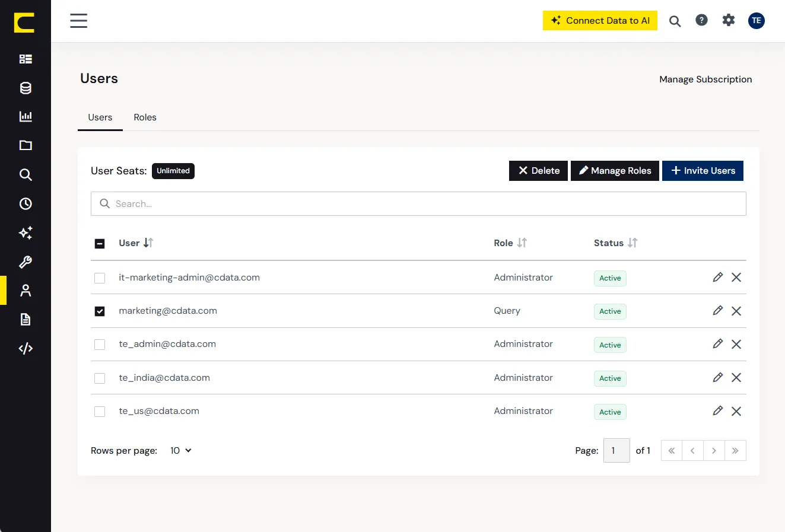785x532 pixels.
Task: Open the wrench tools sidebar icon
Action: coord(26,262)
